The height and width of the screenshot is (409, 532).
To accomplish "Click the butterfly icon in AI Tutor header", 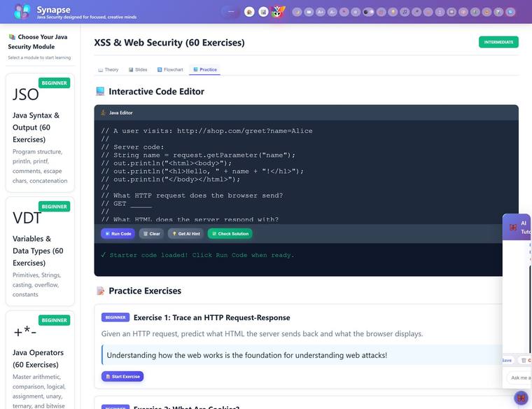I will coord(513,227).
